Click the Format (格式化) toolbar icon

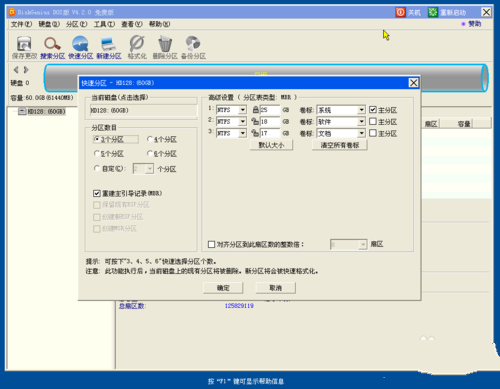[137, 44]
